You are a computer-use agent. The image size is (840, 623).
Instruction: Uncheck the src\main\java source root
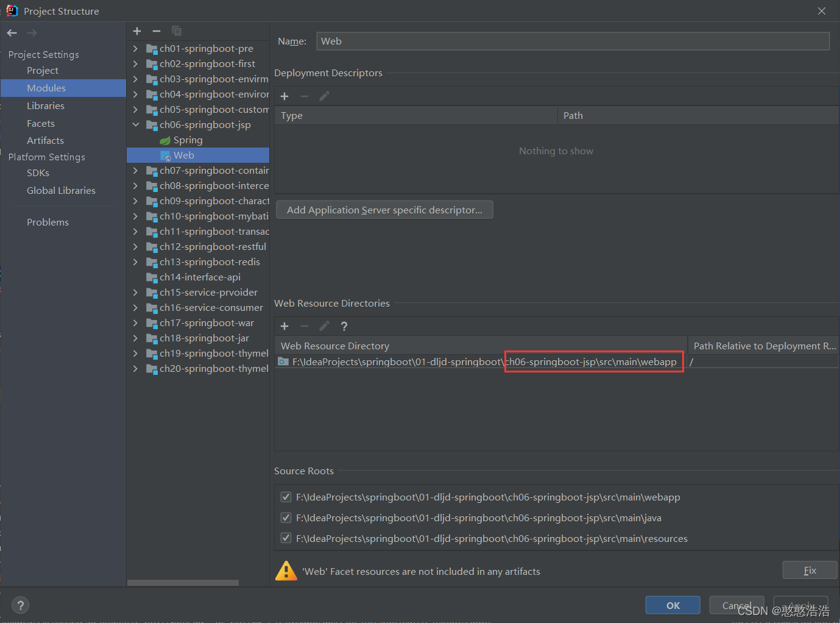tap(286, 518)
